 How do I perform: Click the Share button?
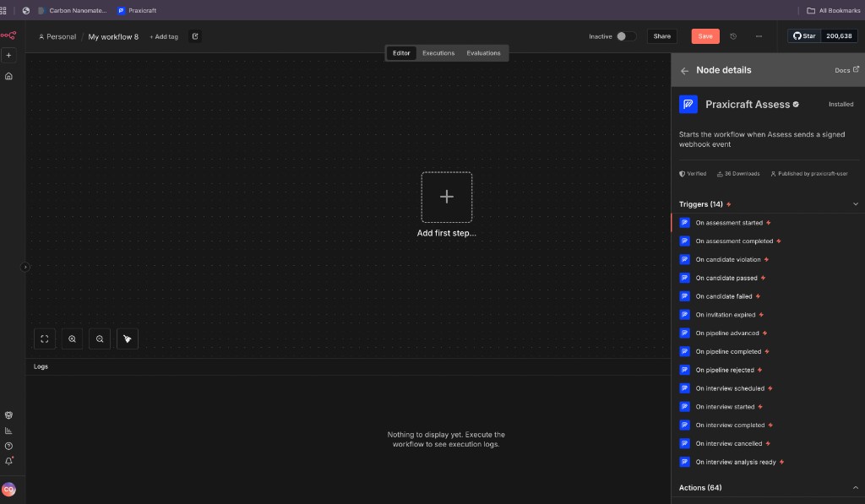662,35
